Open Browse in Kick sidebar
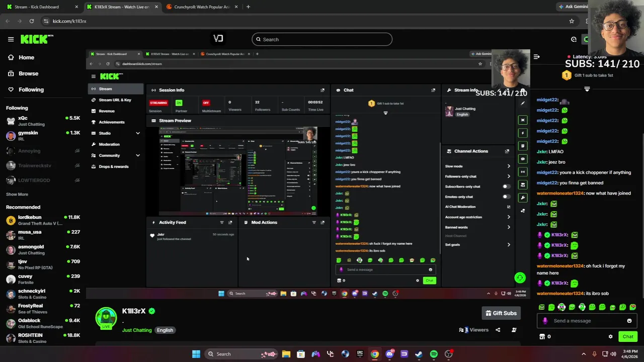 pyautogui.click(x=28, y=73)
